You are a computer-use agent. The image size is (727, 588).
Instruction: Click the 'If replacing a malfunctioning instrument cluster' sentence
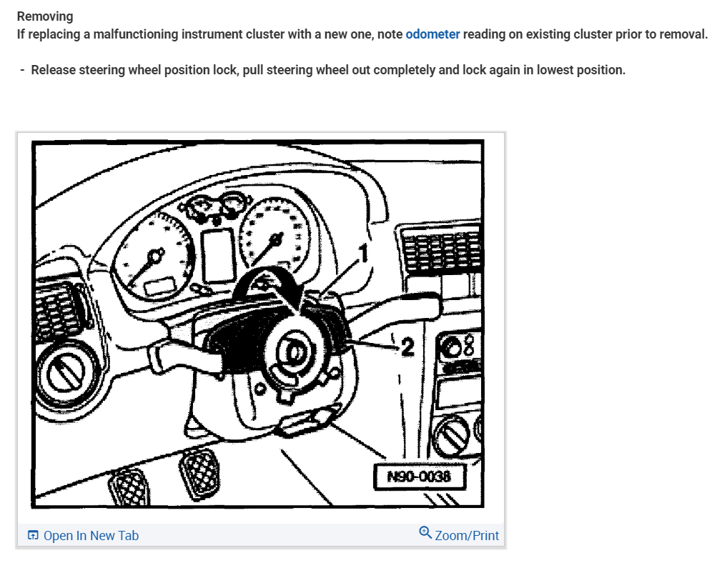[x=362, y=34]
